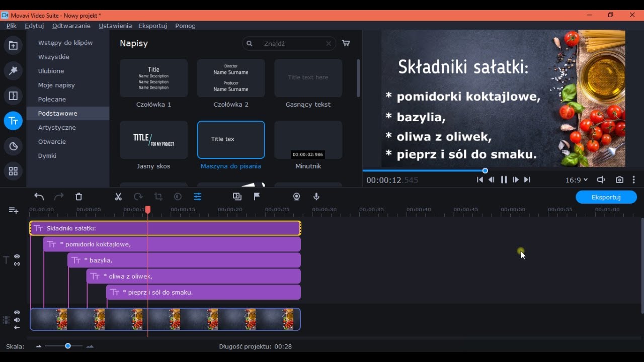Open clip properties sliders icon

click(x=198, y=197)
